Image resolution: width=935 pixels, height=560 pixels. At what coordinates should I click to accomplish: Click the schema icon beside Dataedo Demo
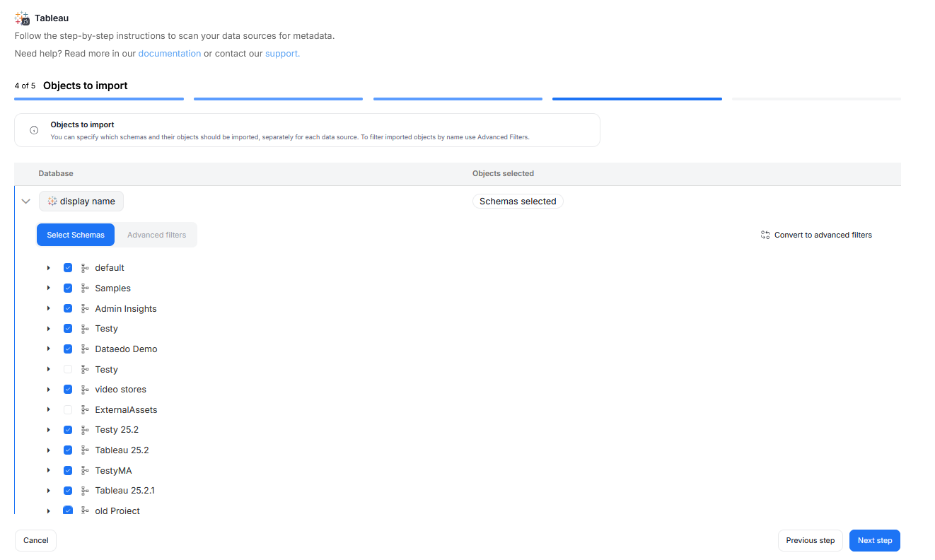[85, 349]
